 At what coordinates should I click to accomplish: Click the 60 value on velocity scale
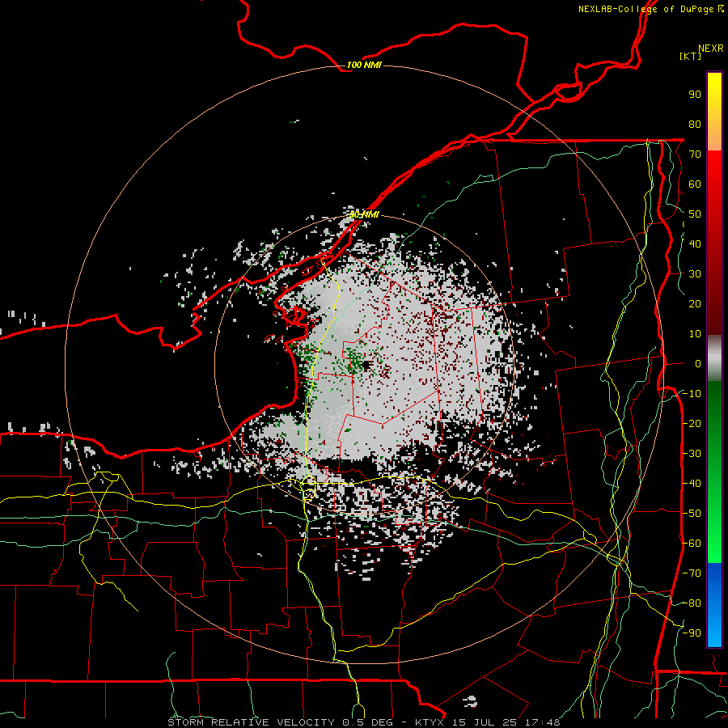695,184
